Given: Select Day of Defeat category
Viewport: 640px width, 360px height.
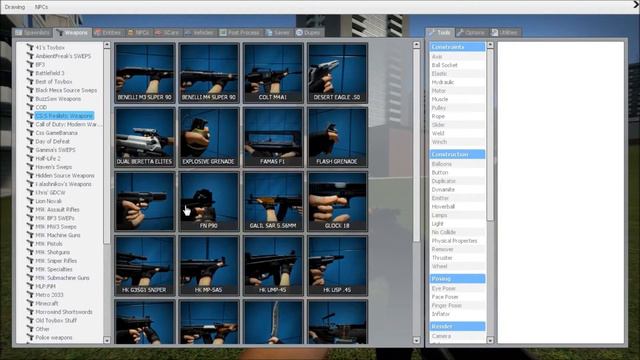Looking at the screenshot, I should click(x=52, y=141).
